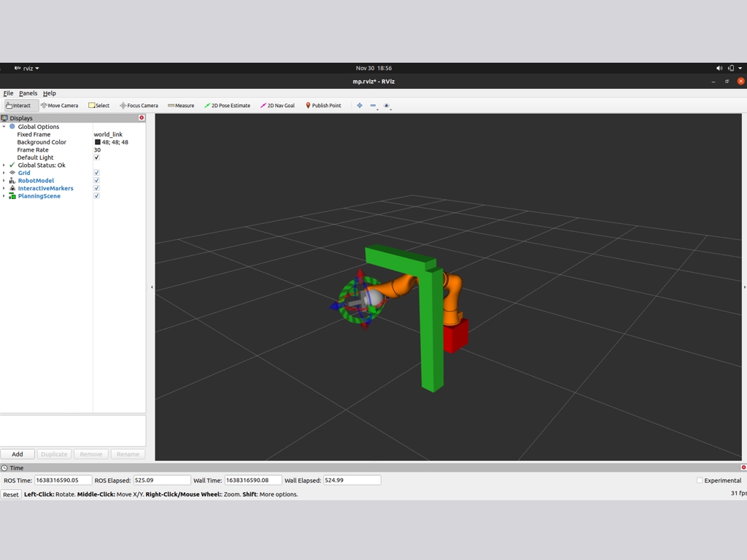Image resolution: width=747 pixels, height=560 pixels.
Task: Activate the Focus Camera tool
Action: (139, 106)
